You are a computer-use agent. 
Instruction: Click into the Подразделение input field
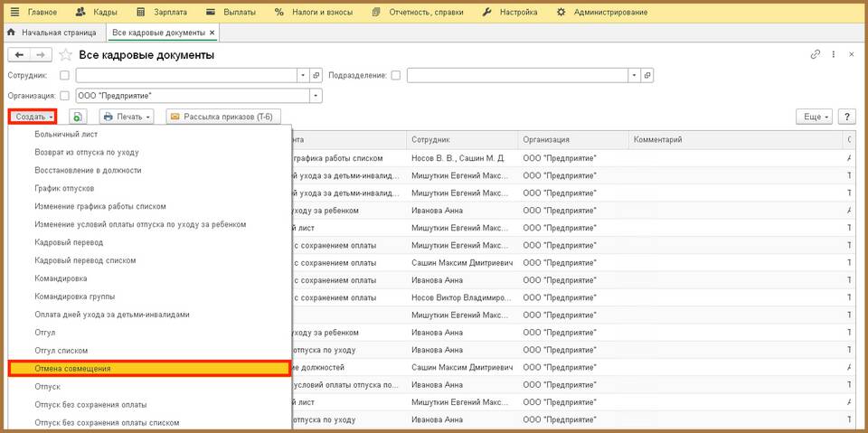coord(517,75)
